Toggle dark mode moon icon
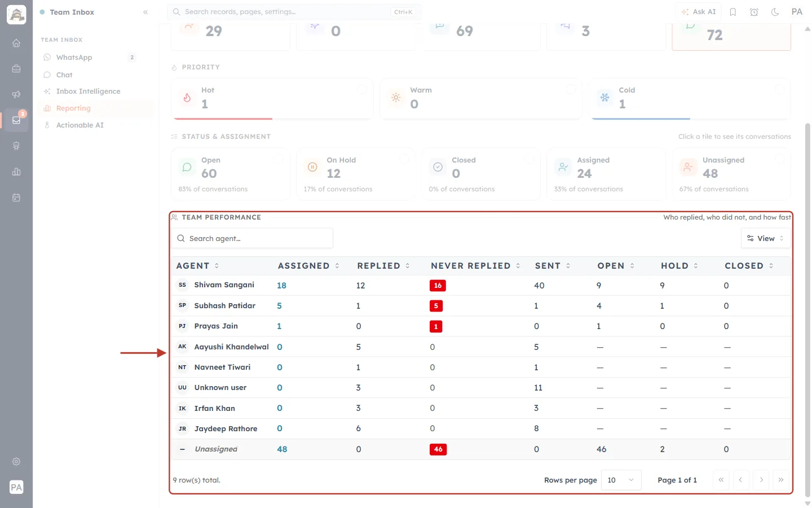Screen dimensions: 812x508 point(775,12)
